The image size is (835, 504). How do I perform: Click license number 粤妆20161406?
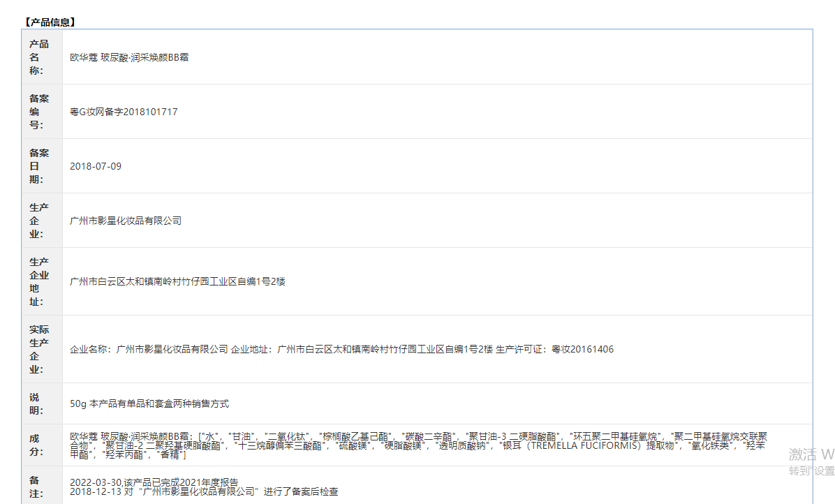(582, 349)
